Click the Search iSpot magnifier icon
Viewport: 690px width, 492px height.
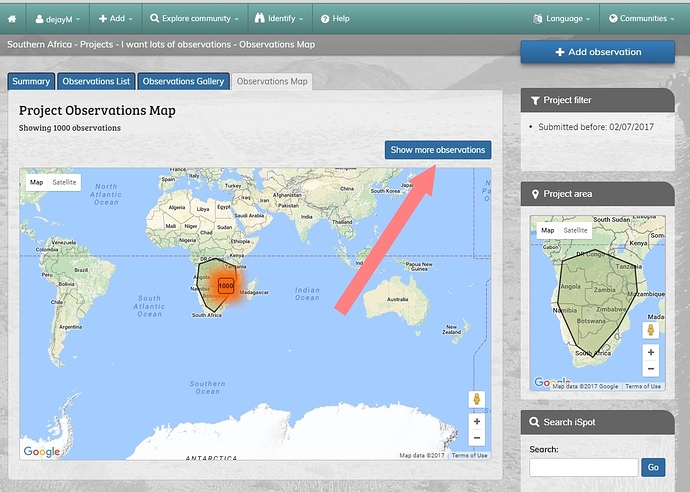click(534, 422)
